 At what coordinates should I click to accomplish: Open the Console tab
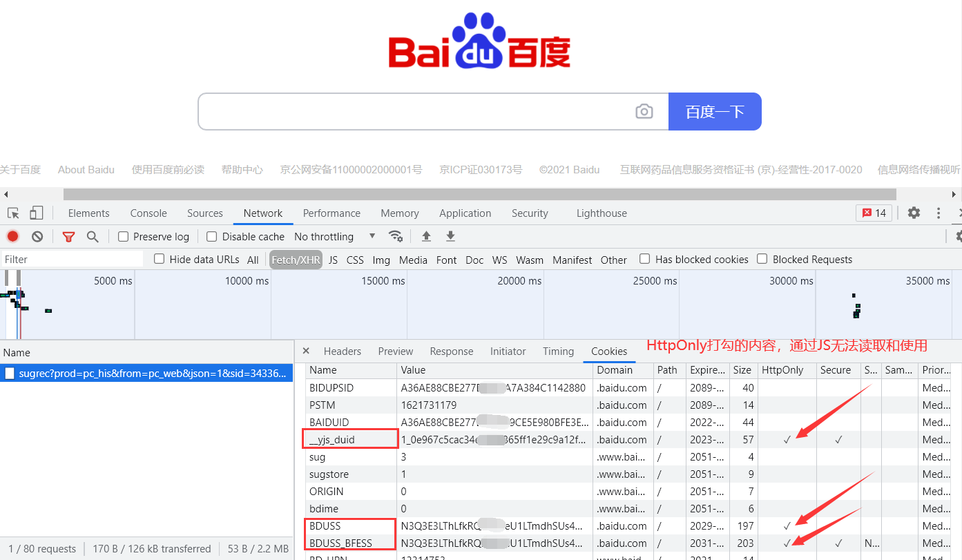(148, 213)
